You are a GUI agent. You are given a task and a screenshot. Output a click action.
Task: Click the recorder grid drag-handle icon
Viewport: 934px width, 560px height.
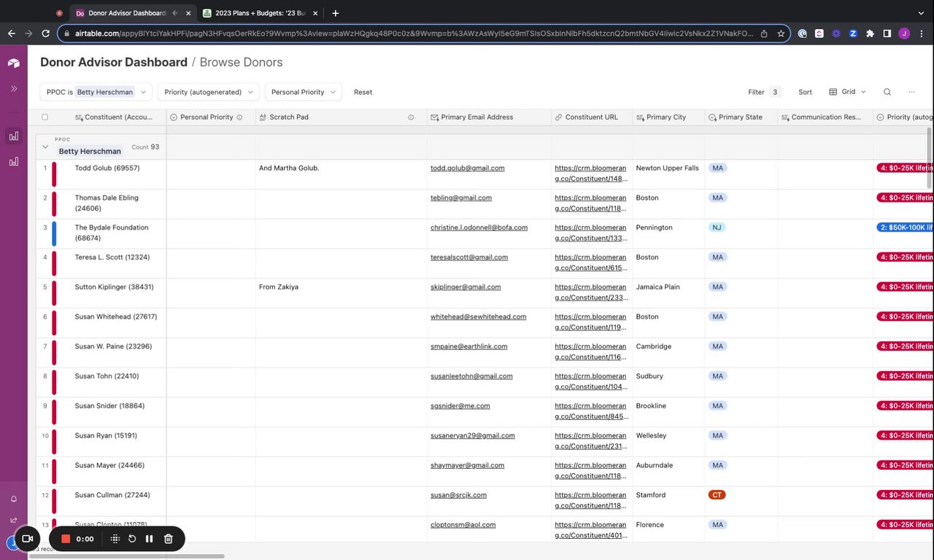[x=115, y=539]
